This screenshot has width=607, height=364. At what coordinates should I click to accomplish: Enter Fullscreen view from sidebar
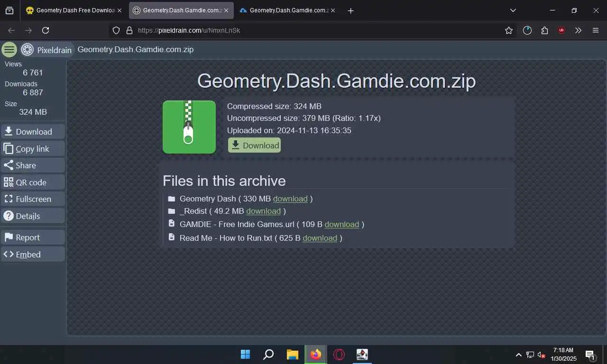[x=33, y=199]
